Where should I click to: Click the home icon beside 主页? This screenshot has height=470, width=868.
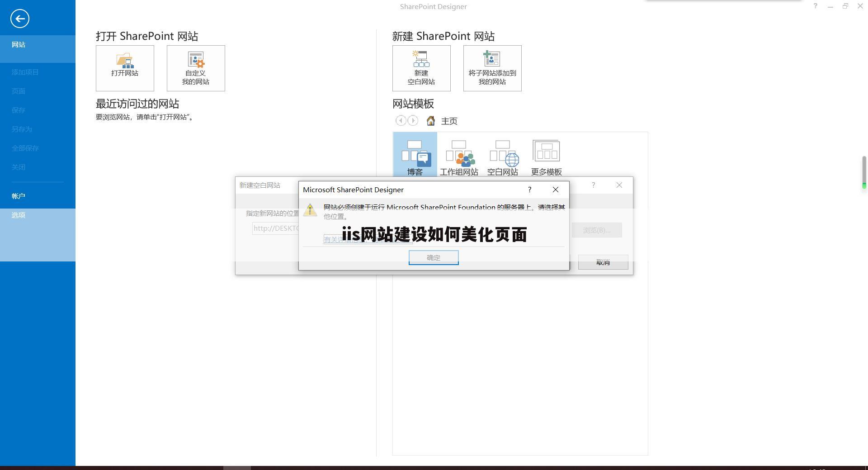[x=430, y=121]
